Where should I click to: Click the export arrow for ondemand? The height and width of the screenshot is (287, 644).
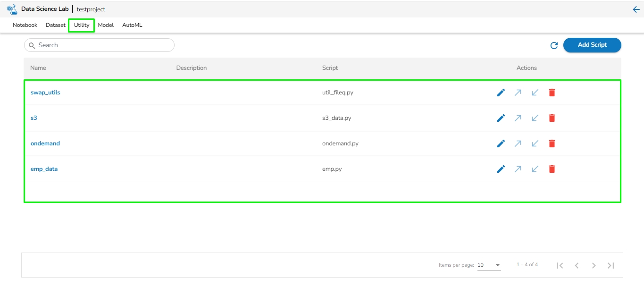point(518,143)
